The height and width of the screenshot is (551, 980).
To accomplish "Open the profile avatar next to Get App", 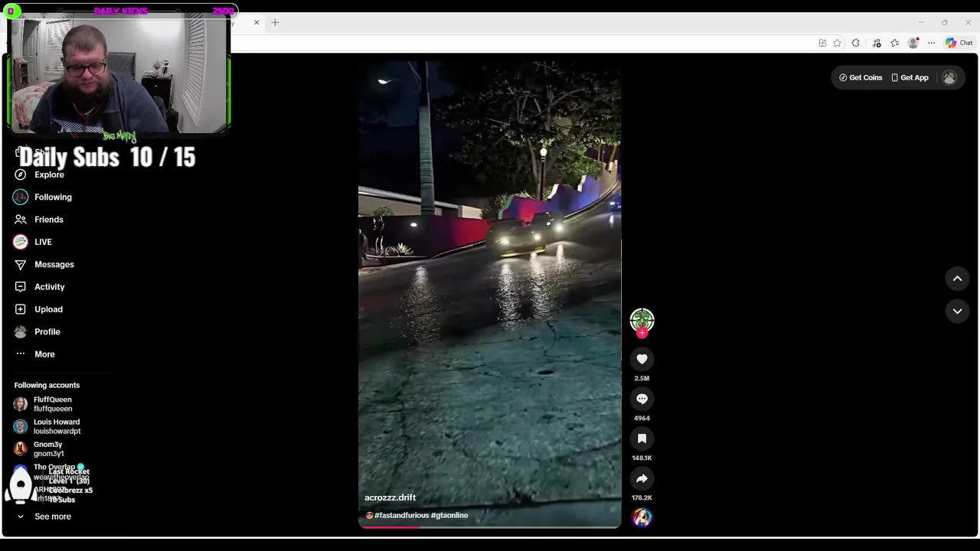I will coord(949,77).
